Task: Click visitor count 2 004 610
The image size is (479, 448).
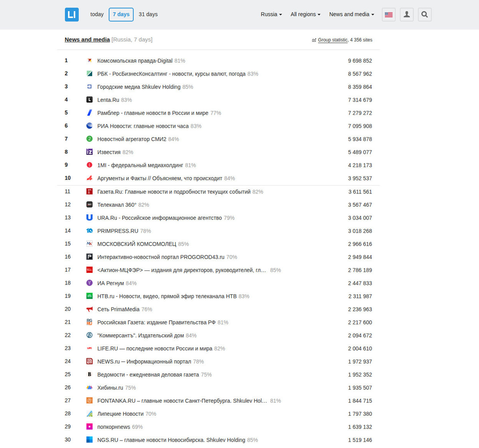Action: point(360,348)
